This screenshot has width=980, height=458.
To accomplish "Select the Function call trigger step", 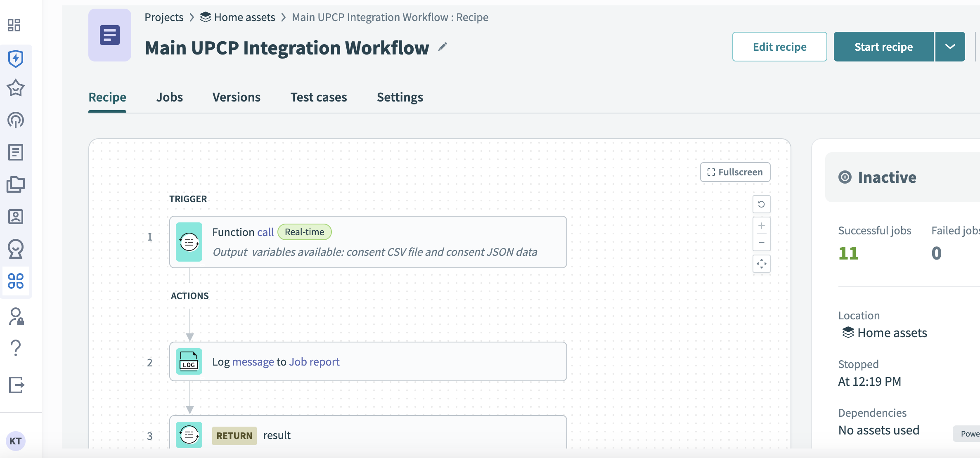I will (368, 242).
